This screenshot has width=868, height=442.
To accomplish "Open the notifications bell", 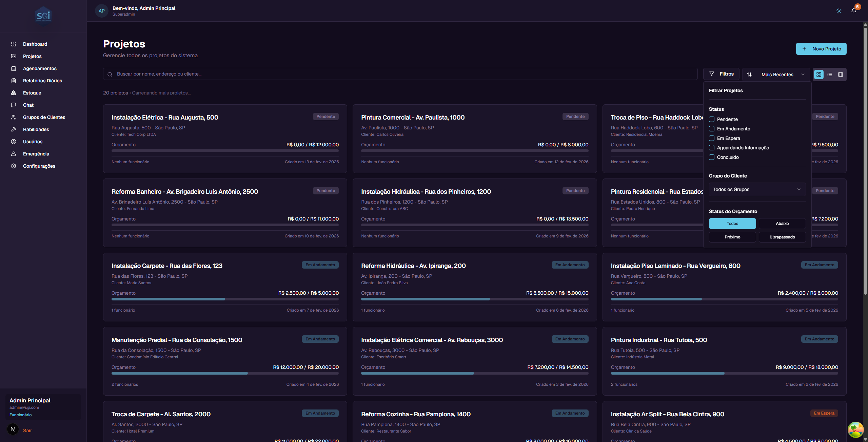I will (853, 11).
